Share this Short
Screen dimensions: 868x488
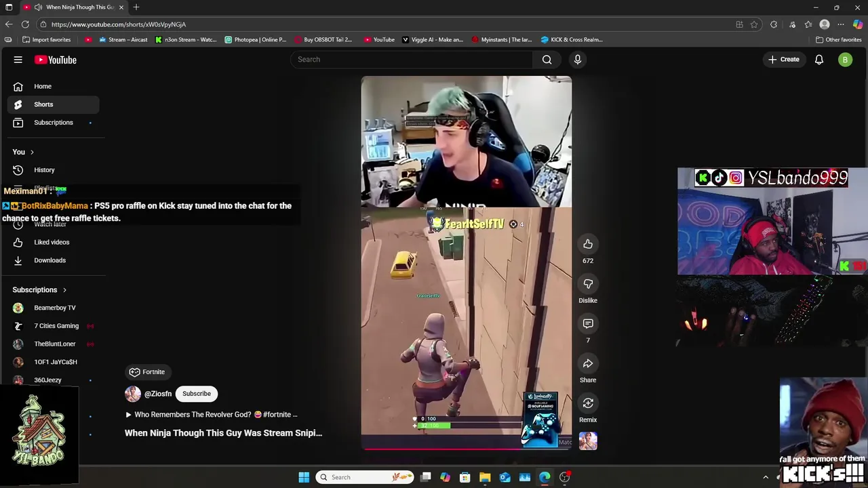(x=588, y=364)
